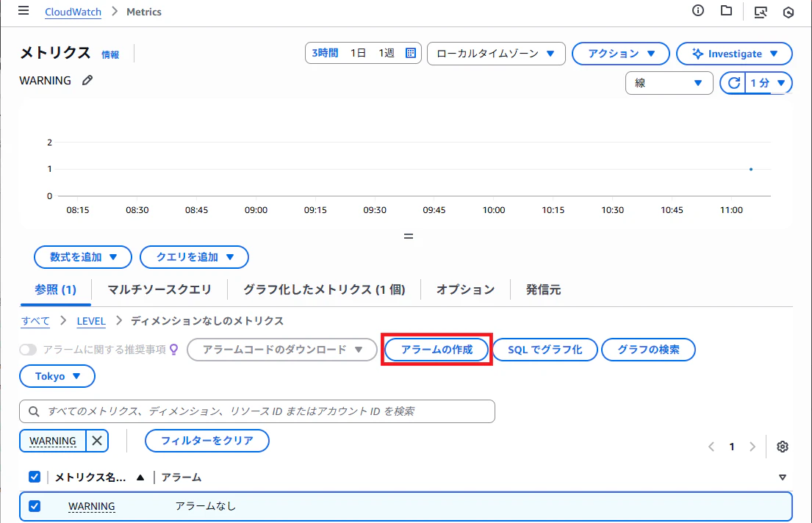Toggle the alarm recommendations switch
812x523 pixels.
[28, 350]
